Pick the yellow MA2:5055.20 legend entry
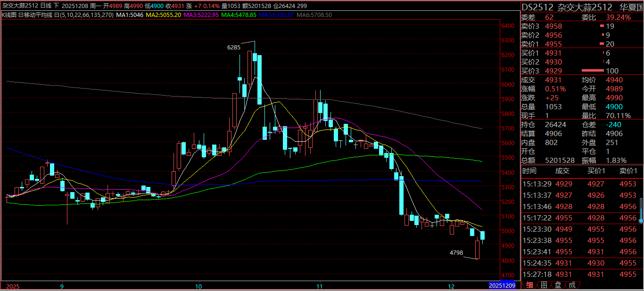The height and width of the screenshot is (291, 644). click(164, 15)
